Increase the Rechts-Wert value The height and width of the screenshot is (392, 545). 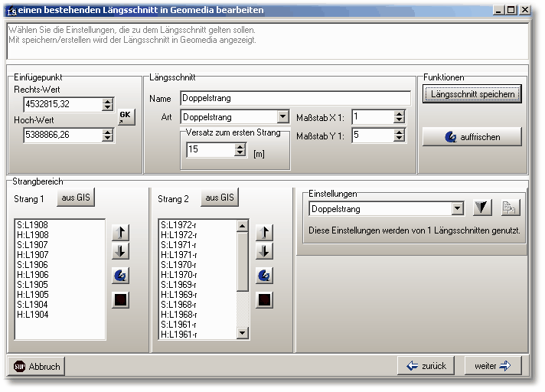108,102
